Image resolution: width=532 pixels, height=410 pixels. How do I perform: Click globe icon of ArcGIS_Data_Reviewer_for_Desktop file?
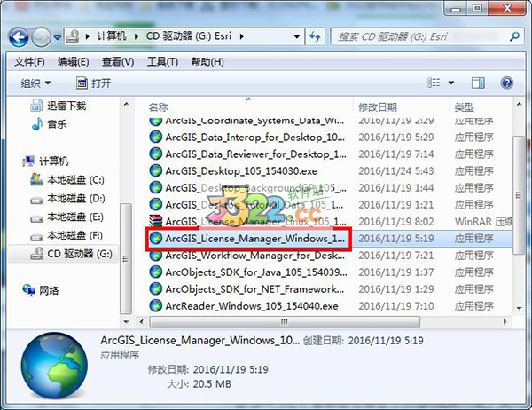(156, 154)
